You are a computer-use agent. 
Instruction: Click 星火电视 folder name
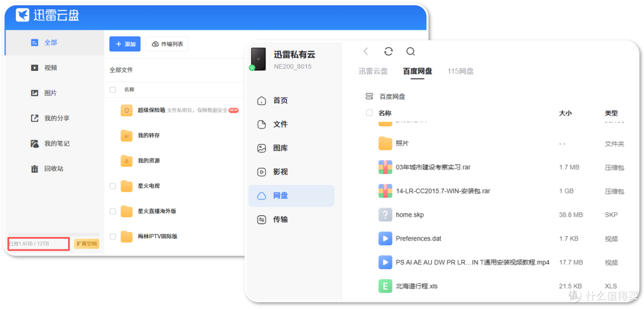148,186
